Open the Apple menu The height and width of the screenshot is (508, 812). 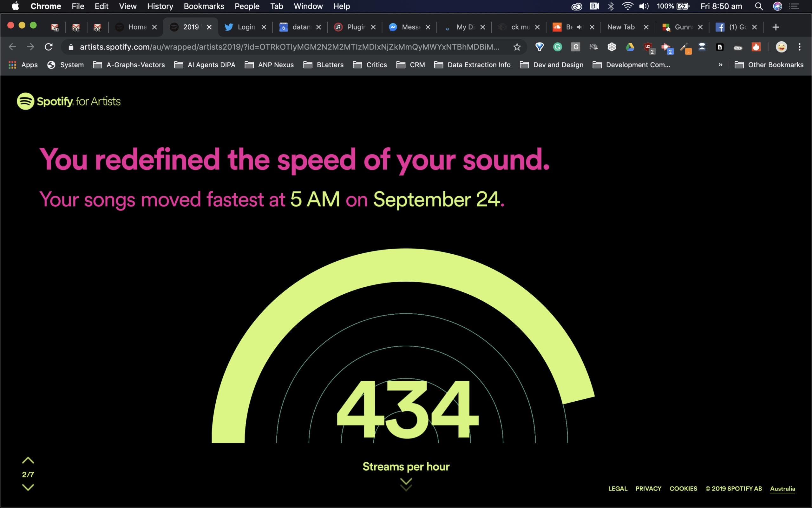tap(16, 6)
